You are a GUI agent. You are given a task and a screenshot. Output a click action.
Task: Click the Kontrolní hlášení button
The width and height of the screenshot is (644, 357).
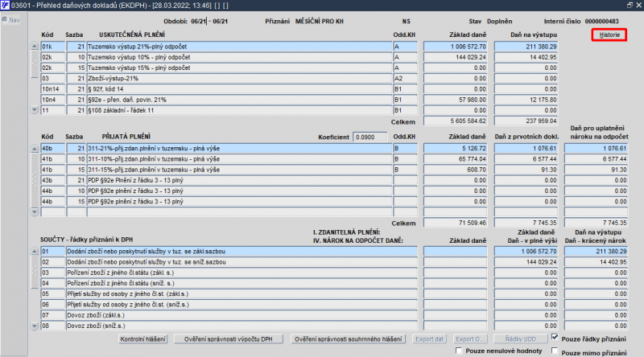pyautogui.click(x=143, y=339)
